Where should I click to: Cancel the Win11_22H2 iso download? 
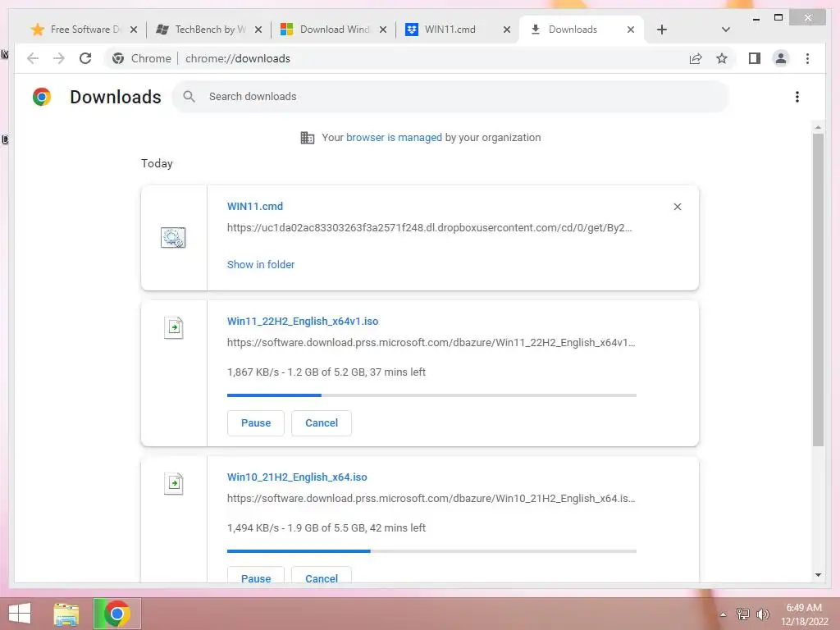point(322,423)
